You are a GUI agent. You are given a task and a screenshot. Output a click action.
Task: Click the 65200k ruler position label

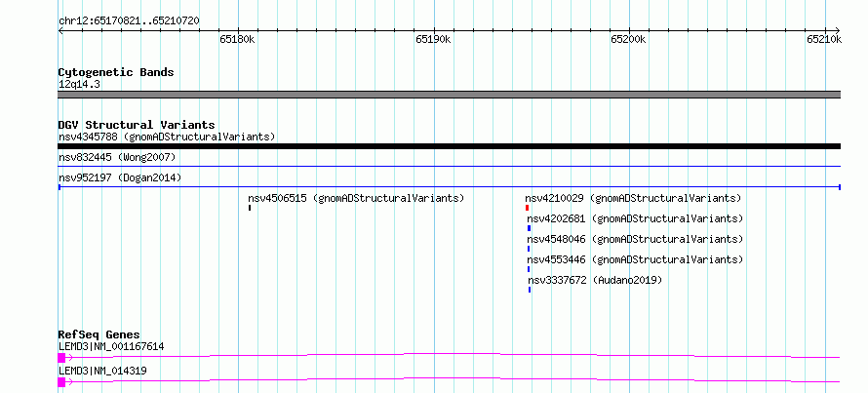click(x=628, y=39)
